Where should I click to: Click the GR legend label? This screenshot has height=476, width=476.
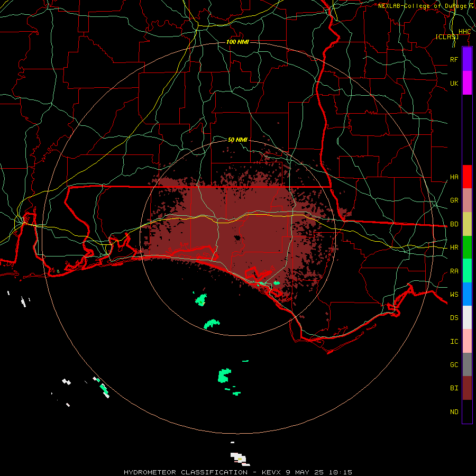pos(454,200)
